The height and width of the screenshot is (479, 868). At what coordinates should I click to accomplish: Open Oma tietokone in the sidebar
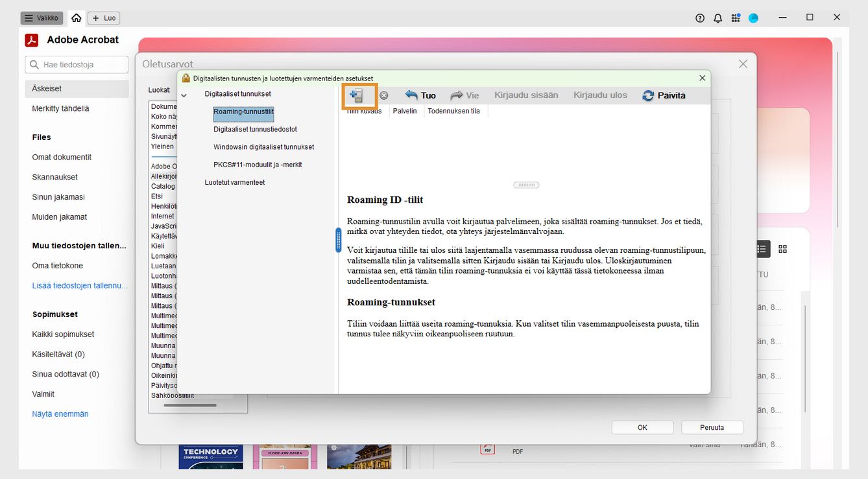coord(58,266)
